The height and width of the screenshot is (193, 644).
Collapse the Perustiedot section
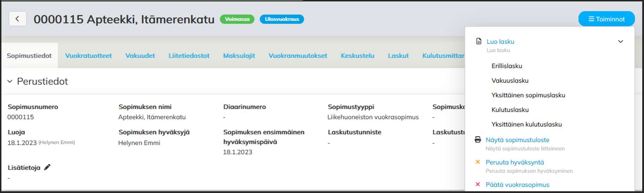pyautogui.click(x=10, y=82)
